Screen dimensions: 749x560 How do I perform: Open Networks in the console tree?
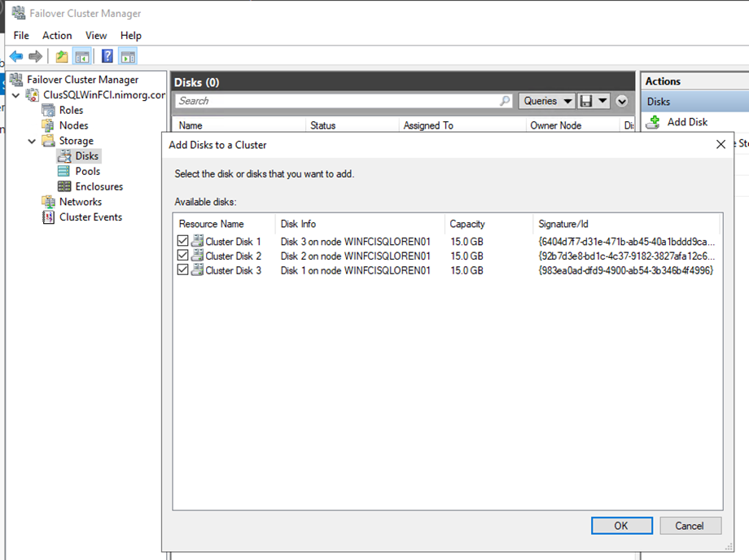click(x=81, y=202)
